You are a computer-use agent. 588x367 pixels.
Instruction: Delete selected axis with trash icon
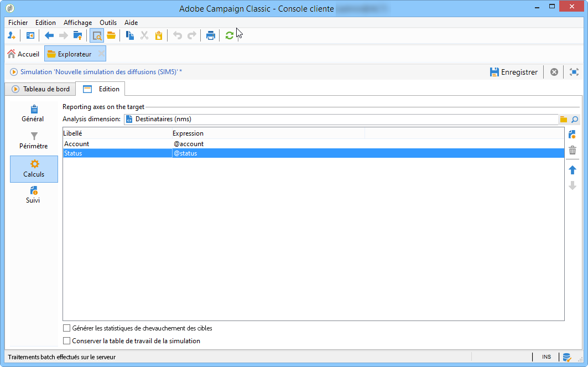pos(573,151)
